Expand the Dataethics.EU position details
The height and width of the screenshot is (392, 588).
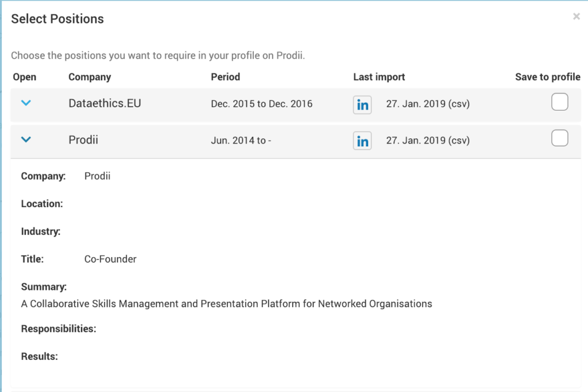tap(26, 103)
